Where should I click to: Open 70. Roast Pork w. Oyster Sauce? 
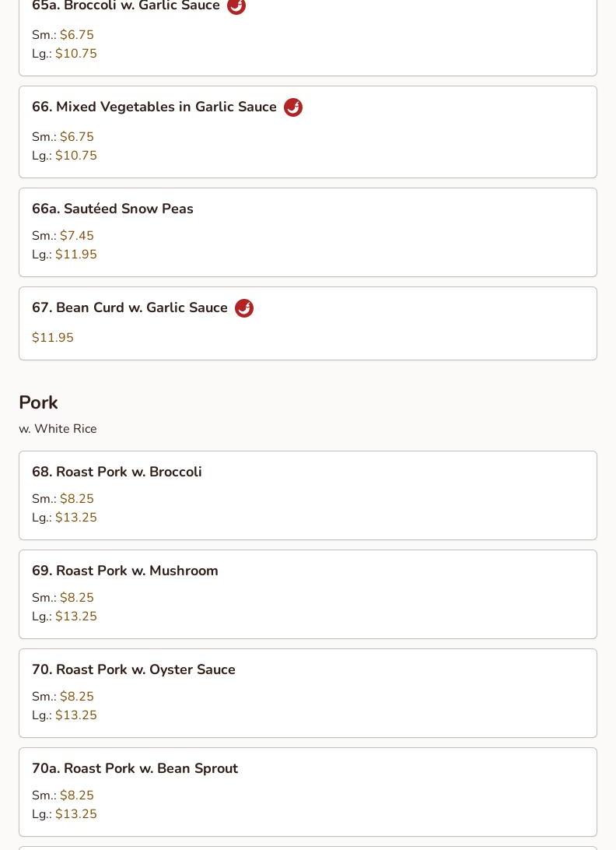click(134, 669)
